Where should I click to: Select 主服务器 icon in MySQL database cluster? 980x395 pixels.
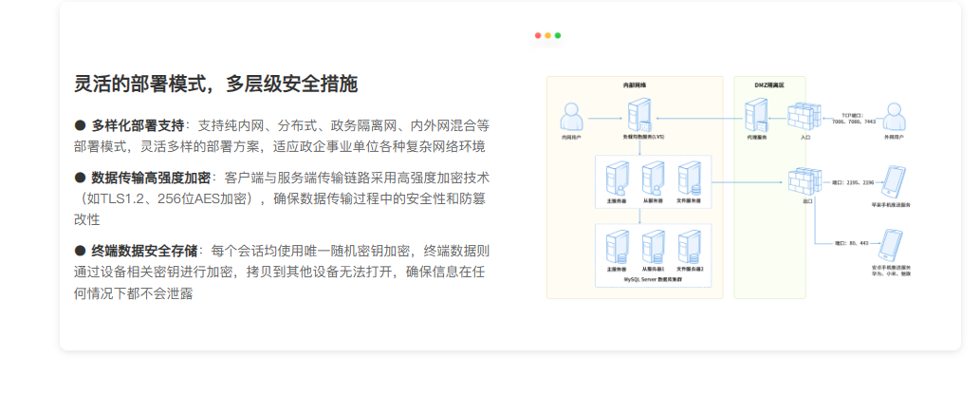(x=618, y=247)
